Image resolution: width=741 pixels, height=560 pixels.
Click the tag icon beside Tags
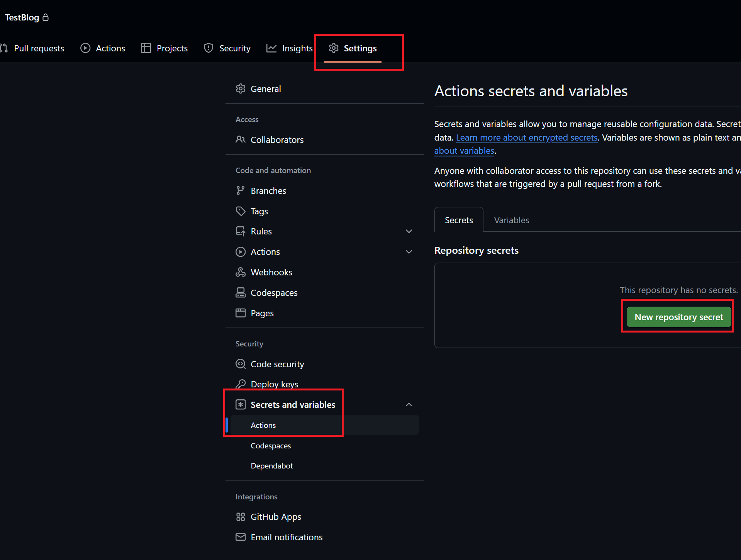(x=241, y=211)
